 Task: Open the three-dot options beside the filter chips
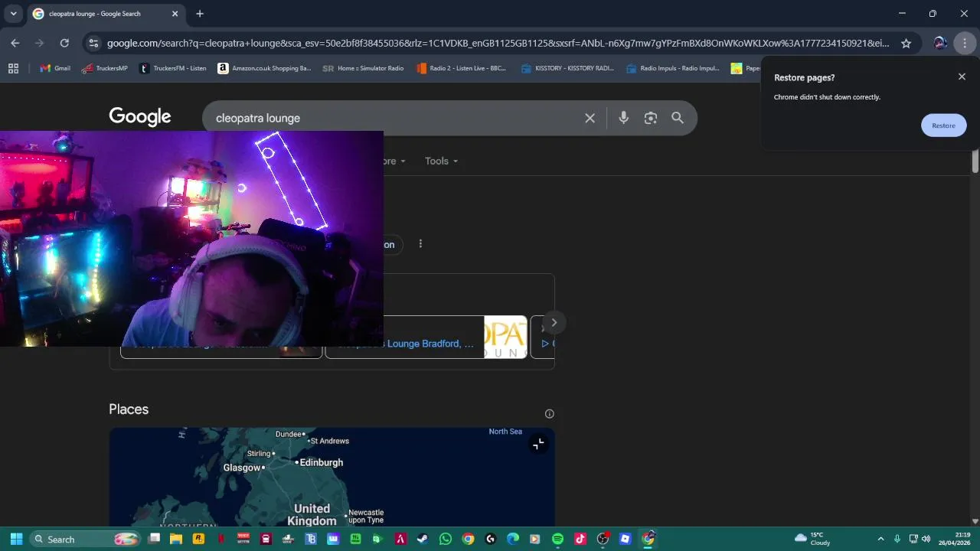420,244
